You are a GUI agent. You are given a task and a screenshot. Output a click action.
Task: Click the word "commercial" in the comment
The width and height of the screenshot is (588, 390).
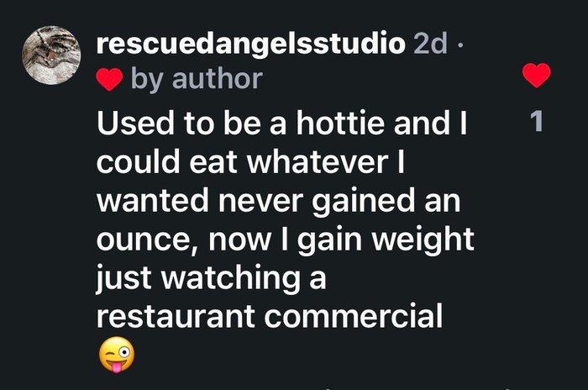coord(354,316)
